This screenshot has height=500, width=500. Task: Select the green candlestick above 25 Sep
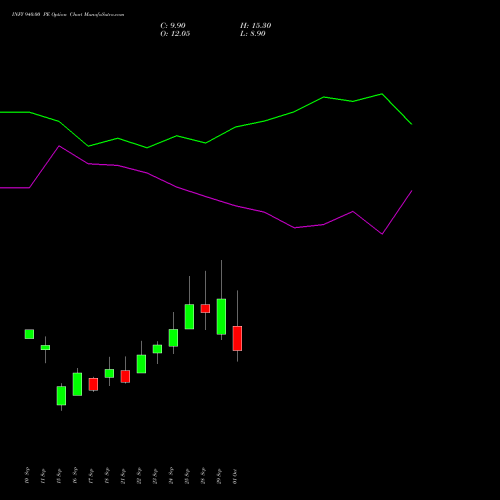[189, 317]
